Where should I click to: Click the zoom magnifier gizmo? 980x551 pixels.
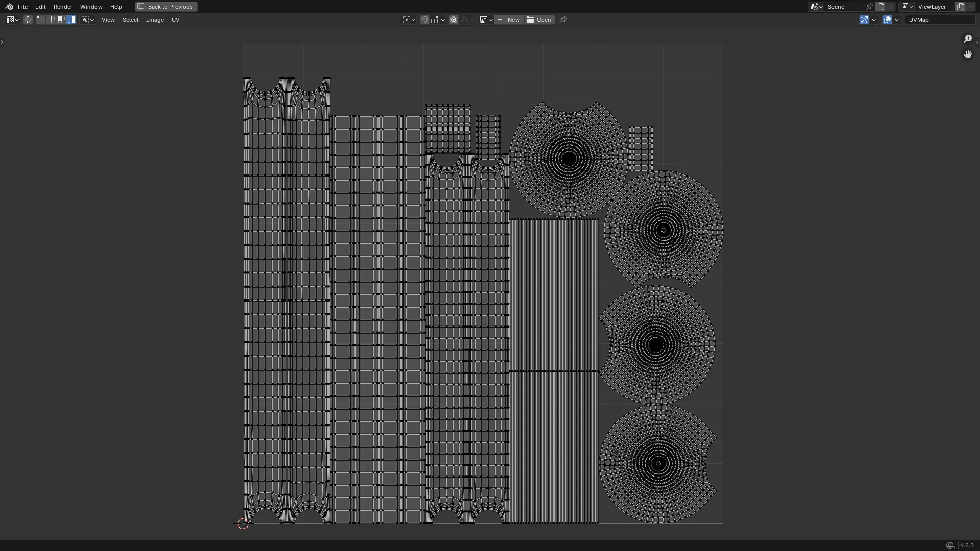pos(967,39)
